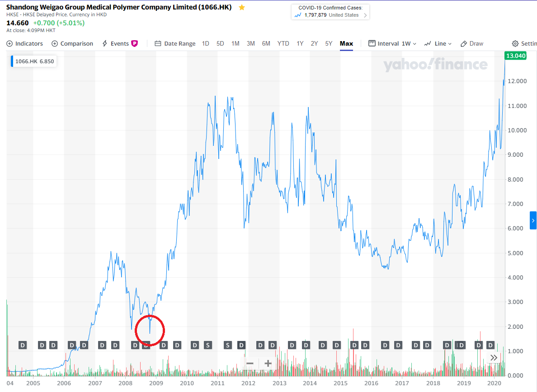This screenshot has width=537, height=392.
Task: Click the 3.000 price axis label
Action: point(515,302)
